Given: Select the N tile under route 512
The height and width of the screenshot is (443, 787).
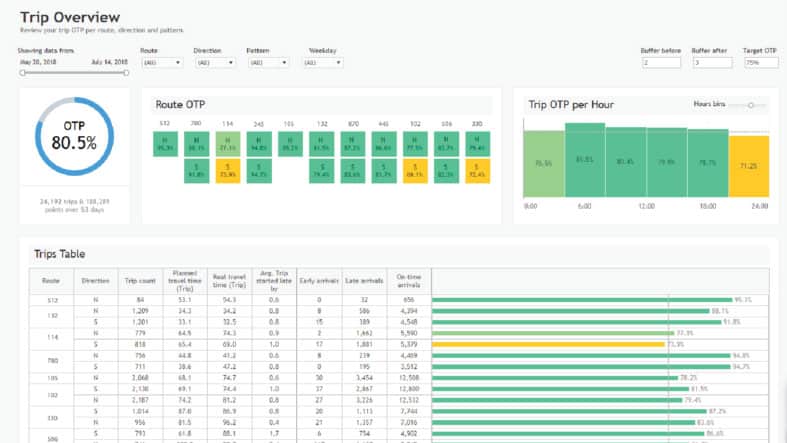Looking at the screenshot, I should (165, 144).
